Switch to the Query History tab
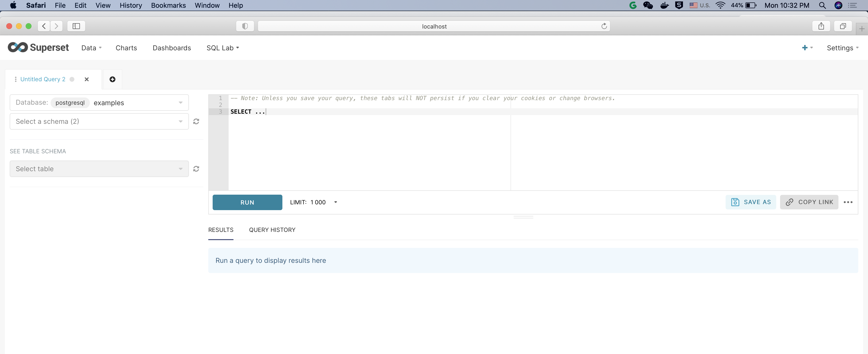 click(272, 230)
